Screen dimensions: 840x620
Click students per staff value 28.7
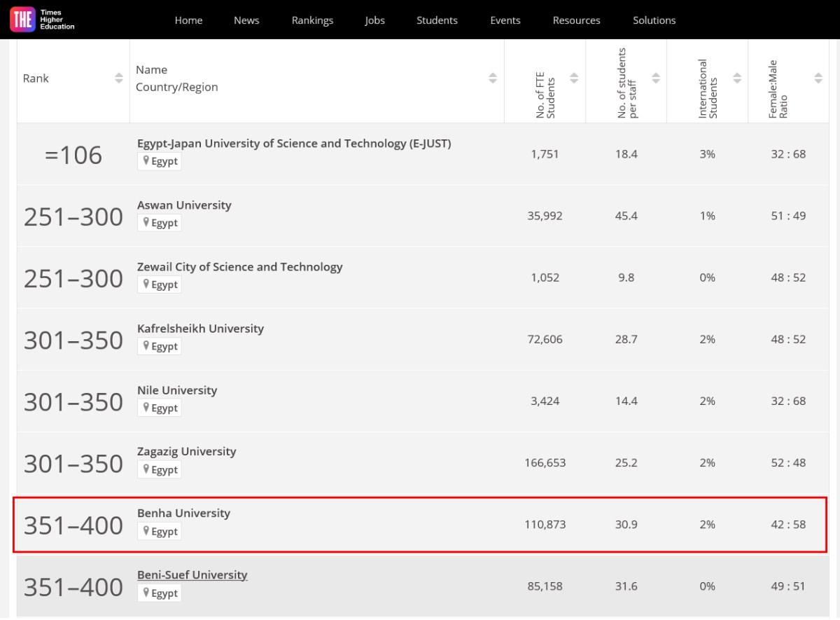[x=626, y=339]
